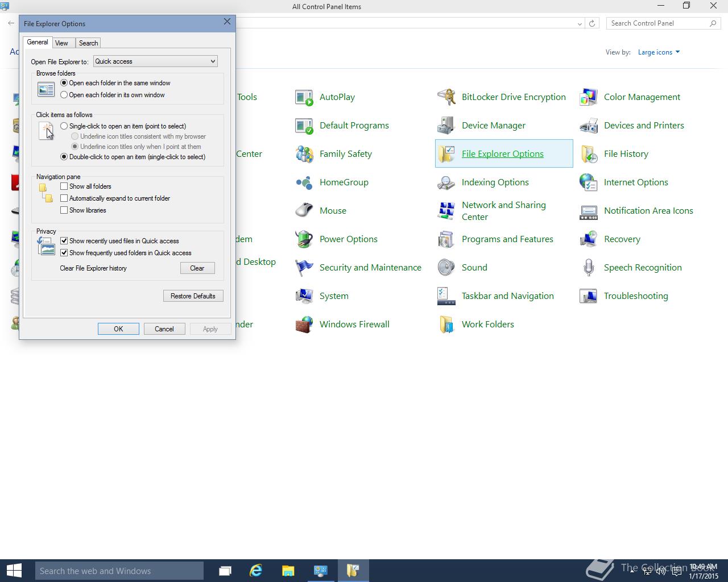The height and width of the screenshot is (582, 728).
Task: Enable Show libraries checkbox
Action: [x=64, y=210]
